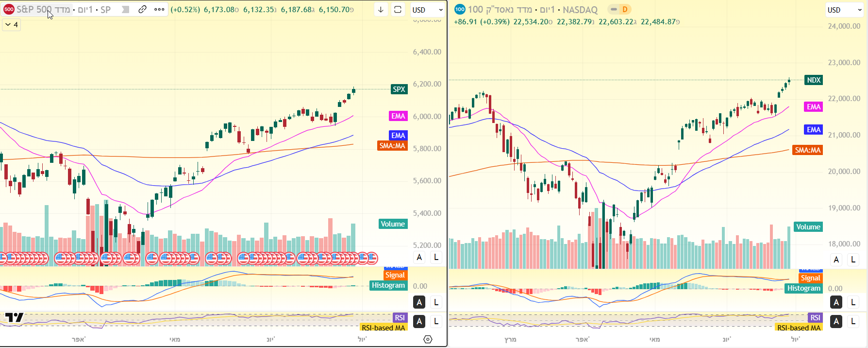Open the three-dots more menu in S&P header
The width and height of the screenshot is (868, 348).
pyautogui.click(x=159, y=9)
